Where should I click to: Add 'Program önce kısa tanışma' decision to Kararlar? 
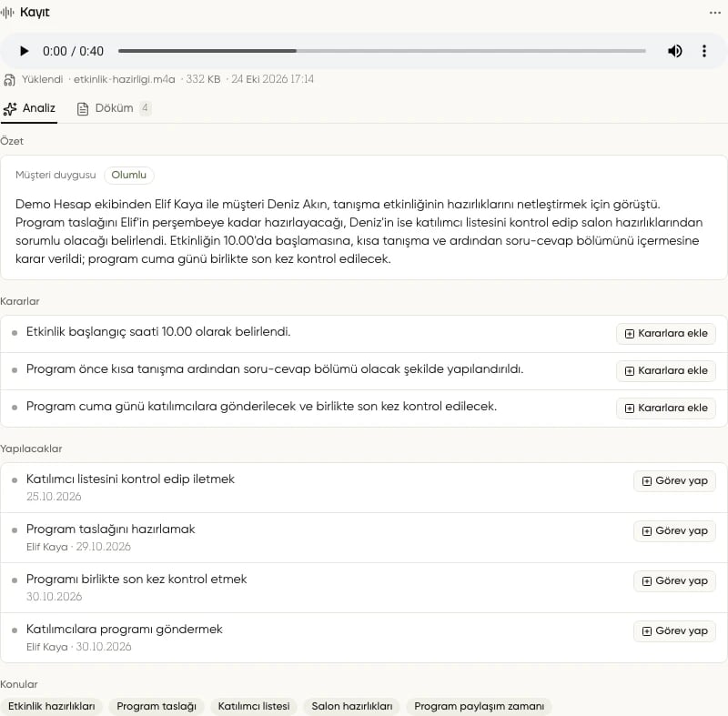tap(666, 371)
